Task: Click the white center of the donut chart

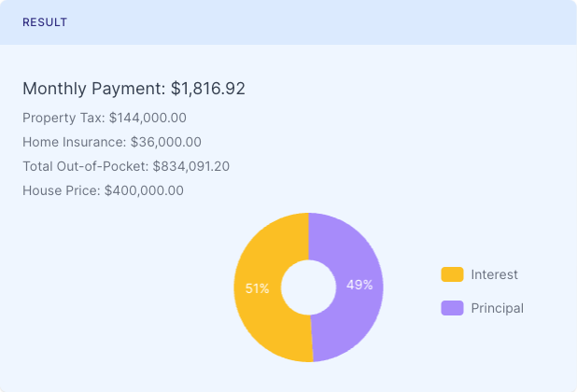Action: (308, 287)
